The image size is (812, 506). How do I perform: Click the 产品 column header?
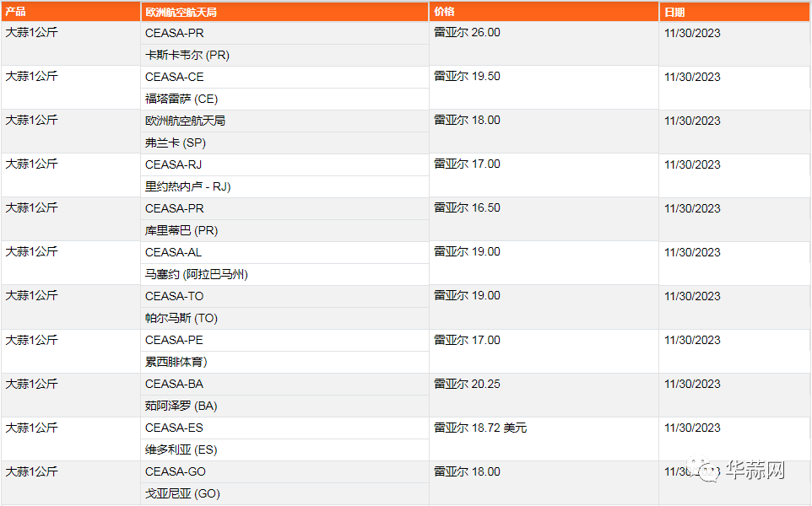coord(70,11)
